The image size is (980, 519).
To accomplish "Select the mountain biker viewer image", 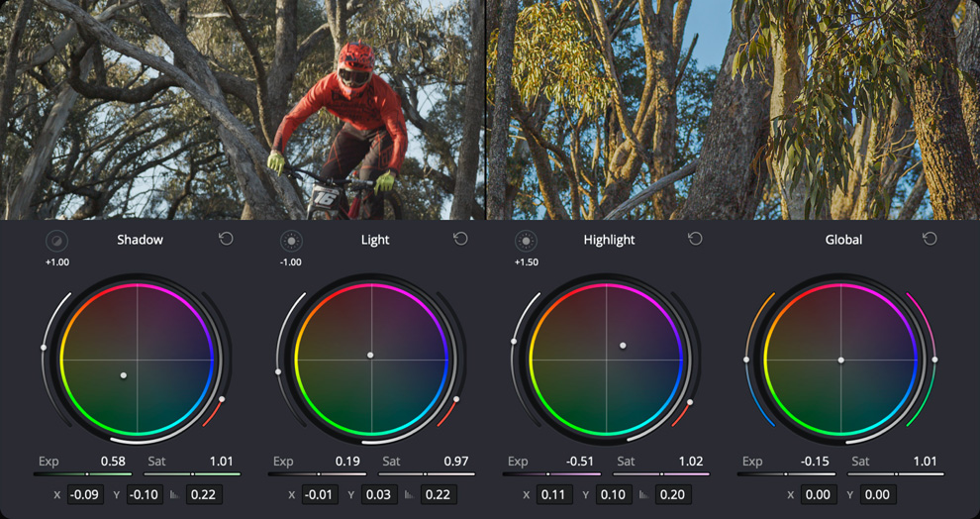I will [243, 109].
